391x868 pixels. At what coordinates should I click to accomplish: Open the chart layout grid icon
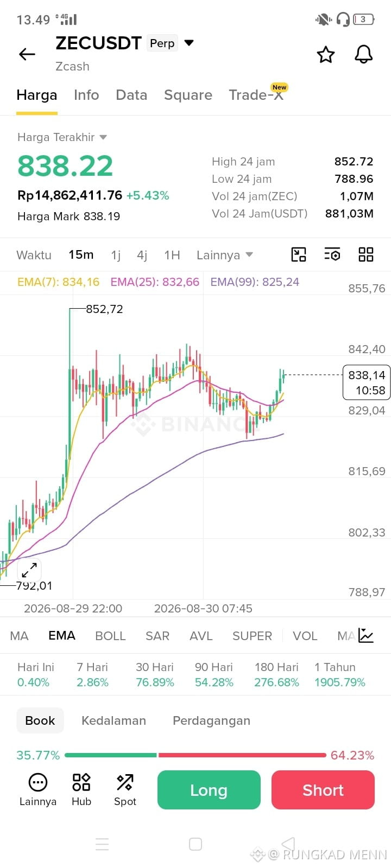(x=366, y=254)
